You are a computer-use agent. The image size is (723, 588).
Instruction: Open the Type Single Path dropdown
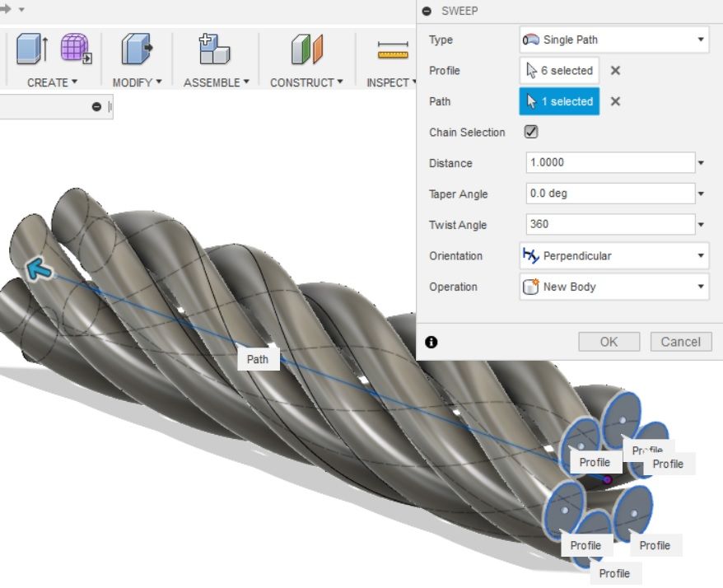[x=614, y=40]
